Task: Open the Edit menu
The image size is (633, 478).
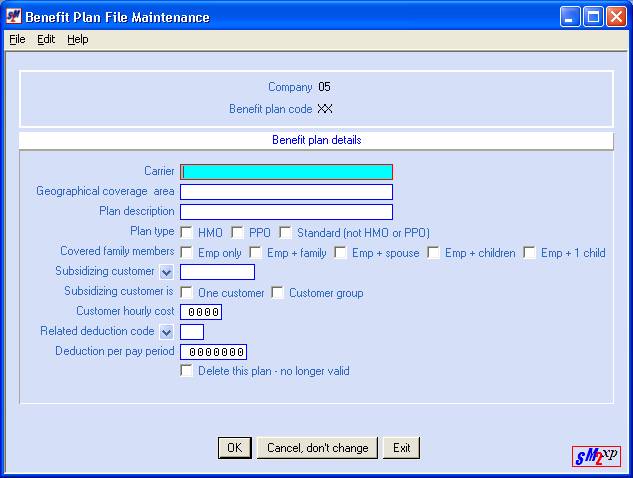Action: pyautogui.click(x=46, y=39)
